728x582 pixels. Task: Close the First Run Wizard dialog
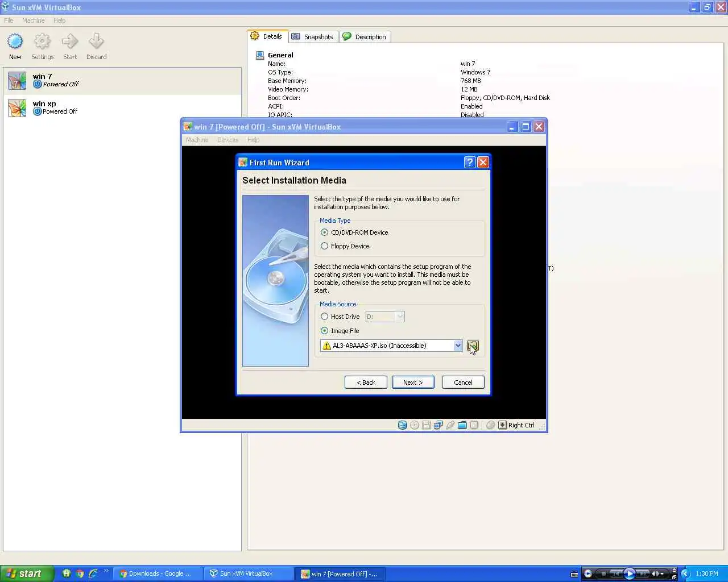(483, 163)
